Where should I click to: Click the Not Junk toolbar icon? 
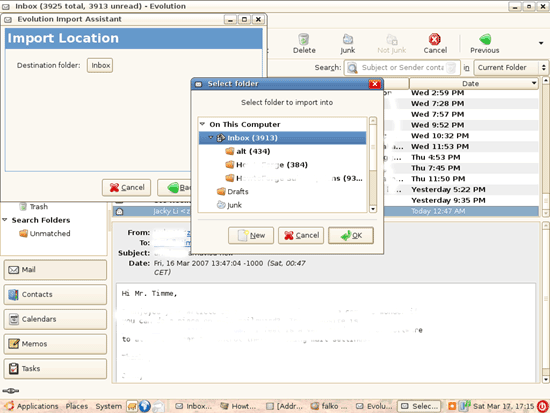pyautogui.click(x=391, y=44)
